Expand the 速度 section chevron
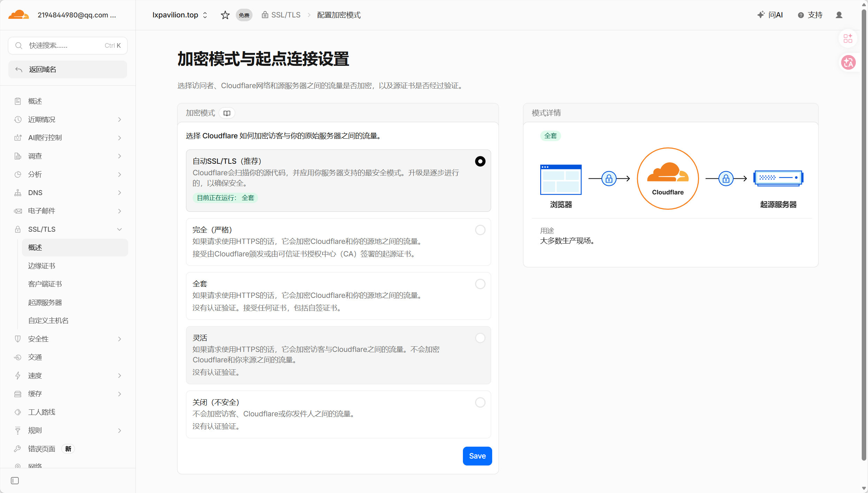This screenshot has height=493, width=868. tap(119, 376)
